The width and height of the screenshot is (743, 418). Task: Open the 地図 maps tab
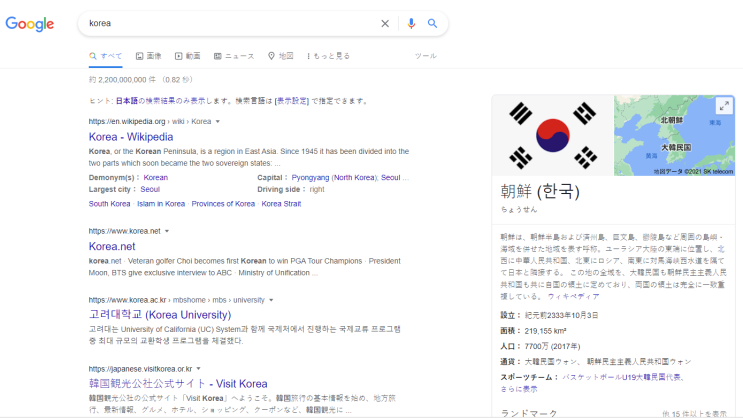point(281,56)
